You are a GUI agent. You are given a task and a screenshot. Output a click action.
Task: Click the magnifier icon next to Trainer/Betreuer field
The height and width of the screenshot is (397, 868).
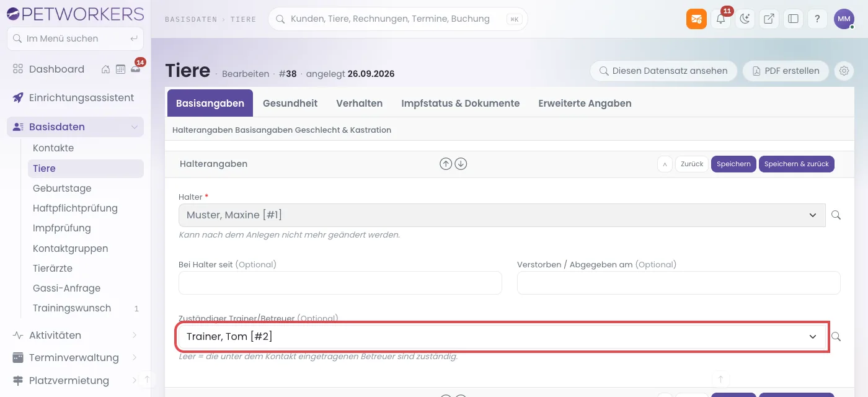coord(836,337)
